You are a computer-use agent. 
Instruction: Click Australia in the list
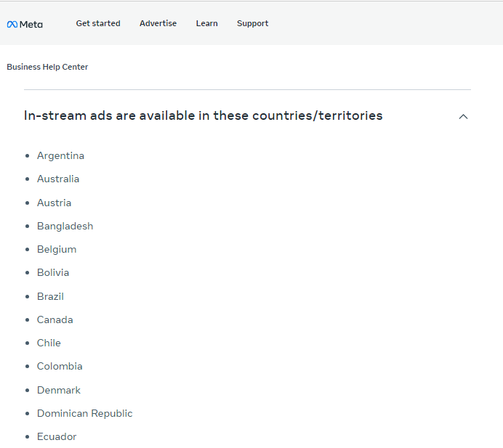coord(58,179)
